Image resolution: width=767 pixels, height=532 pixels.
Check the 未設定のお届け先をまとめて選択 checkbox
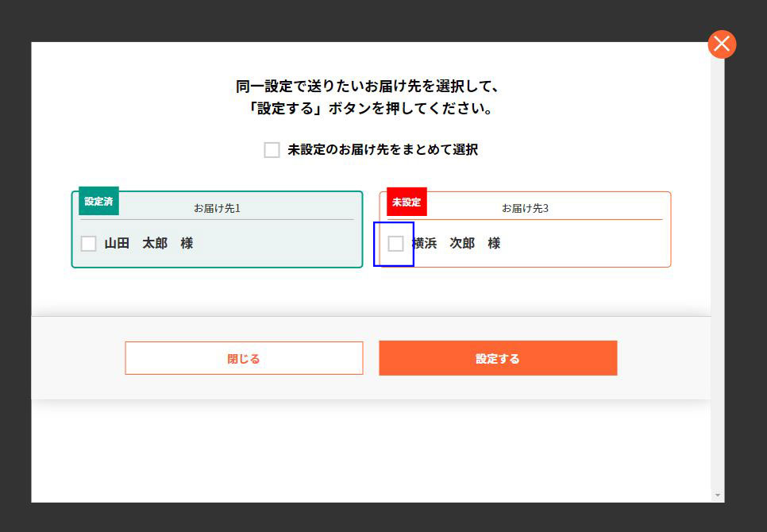pos(272,150)
